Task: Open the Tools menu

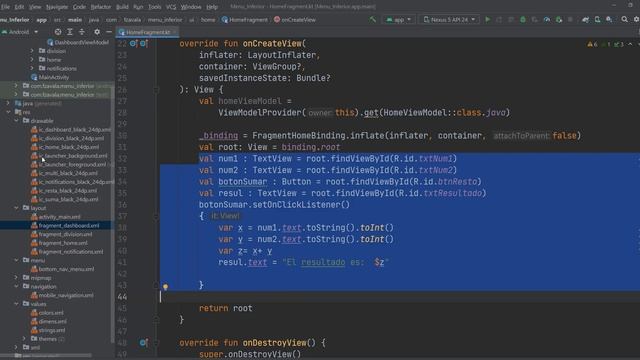Action: 154,7
